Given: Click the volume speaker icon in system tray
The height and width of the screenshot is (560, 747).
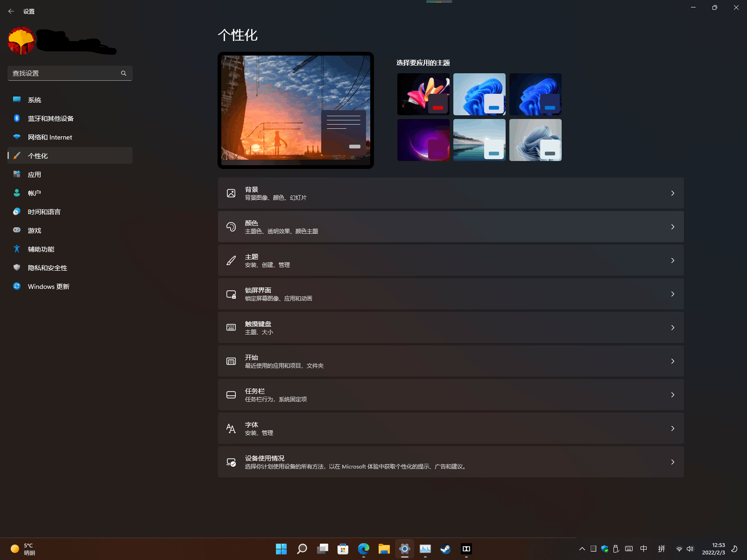Looking at the screenshot, I should (x=690, y=549).
